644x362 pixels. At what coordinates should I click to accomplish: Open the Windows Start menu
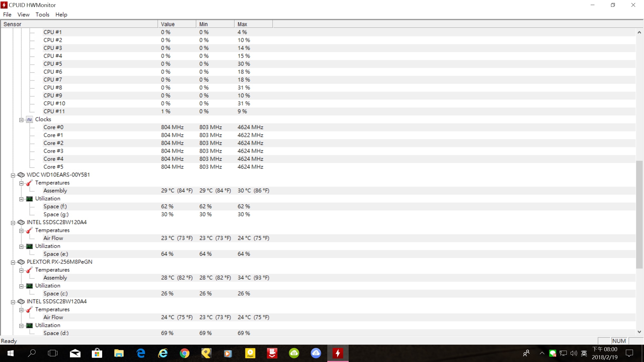click(x=10, y=353)
